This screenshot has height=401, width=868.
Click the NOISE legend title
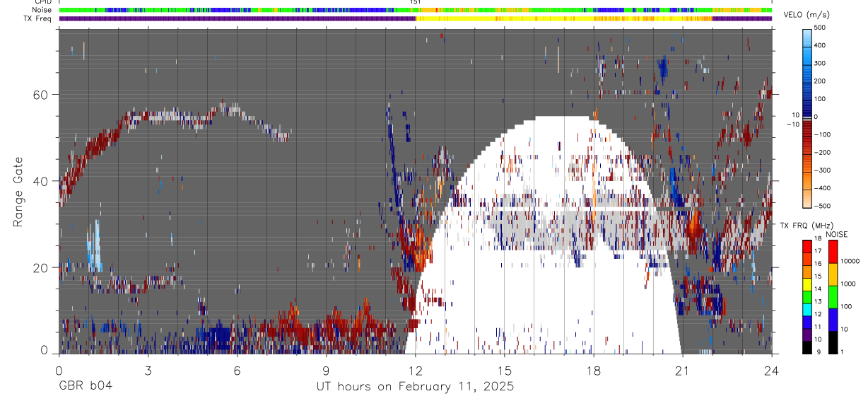click(x=836, y=234)
